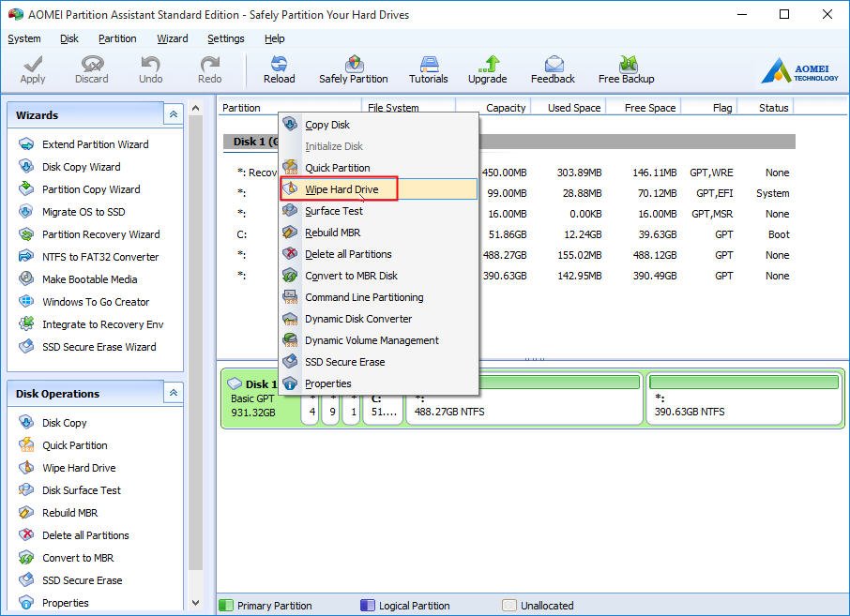Sort by the Capacity column header
This screenshot has height=616, width=850.
[493, 108]
